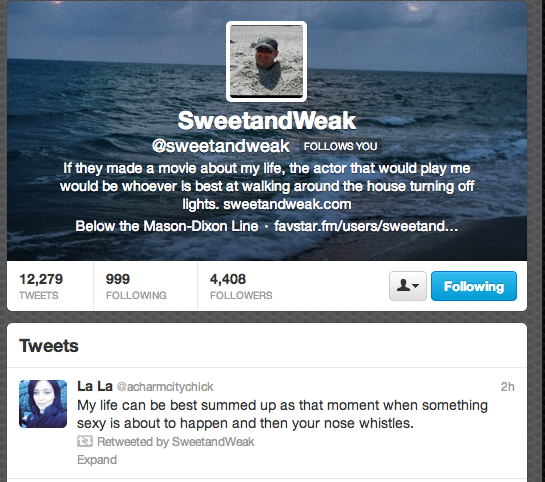Open the 4,408 Followers list

pyautogui.click(x=241, y=286)
